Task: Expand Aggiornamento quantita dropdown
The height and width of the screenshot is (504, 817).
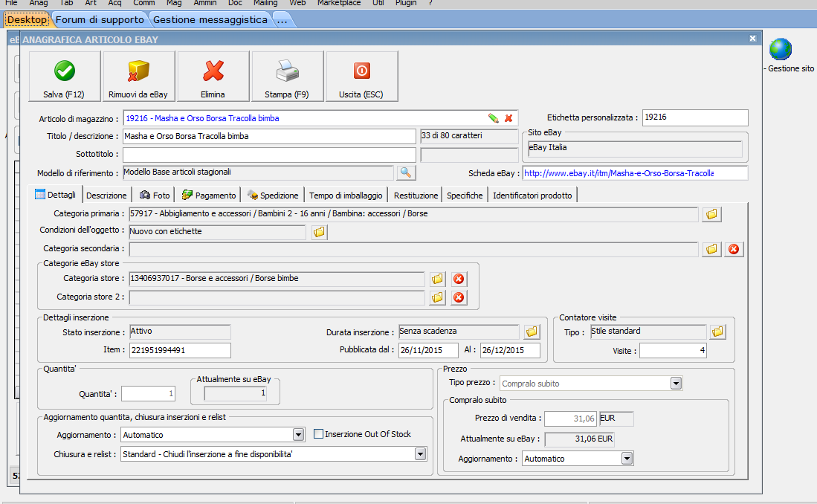Action: coord(298,434)
